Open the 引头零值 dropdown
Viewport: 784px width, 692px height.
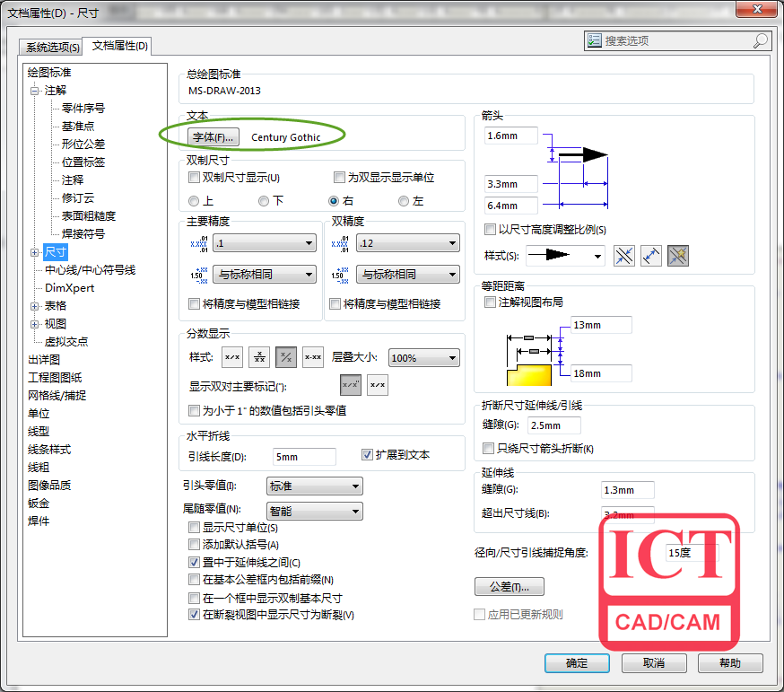tap(314, 486)
